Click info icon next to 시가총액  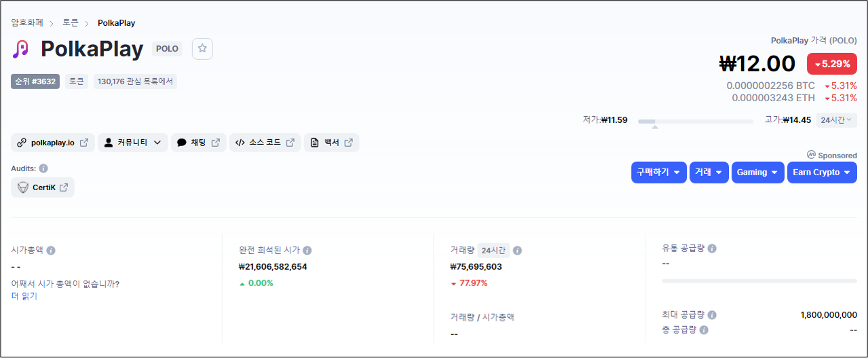coord(51,251)
